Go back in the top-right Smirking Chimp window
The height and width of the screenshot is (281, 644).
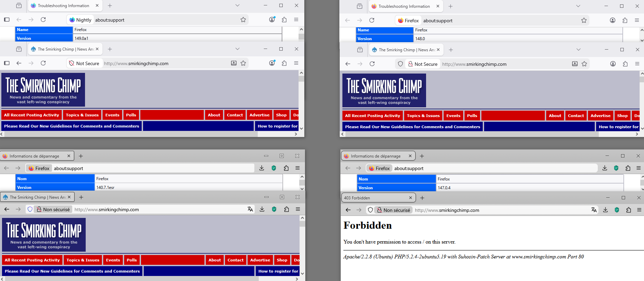[348, 64]
